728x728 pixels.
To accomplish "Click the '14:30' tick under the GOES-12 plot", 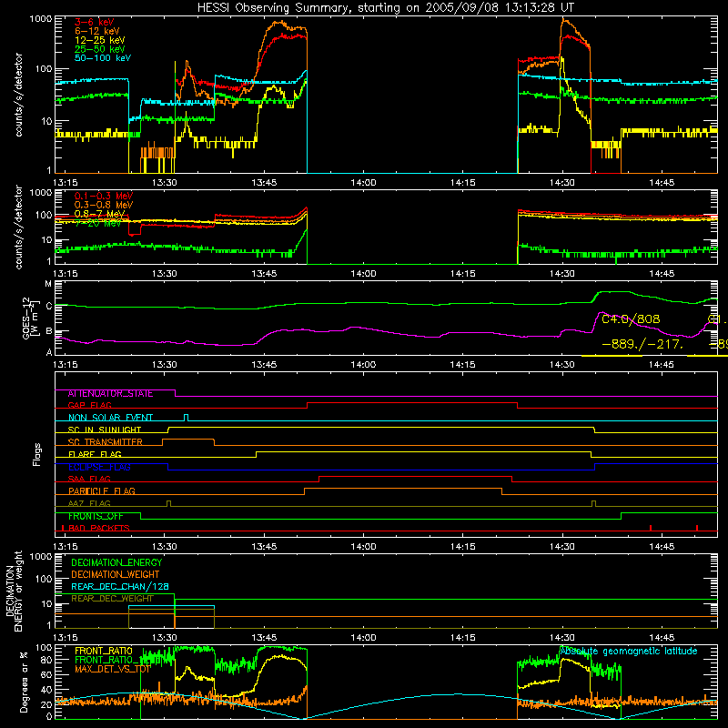I will [x=562, y=365].
